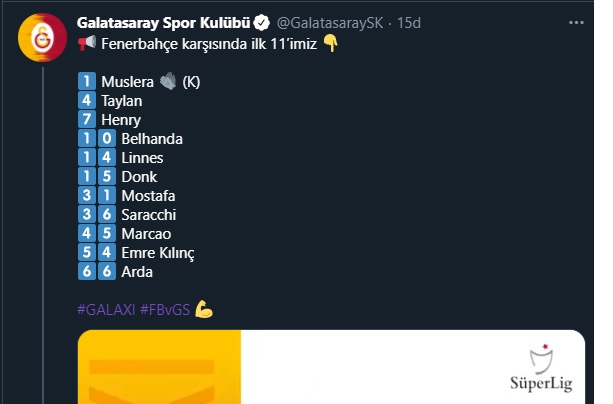Open Galatasaray Spor Kulübü display name

click(163, 23)
